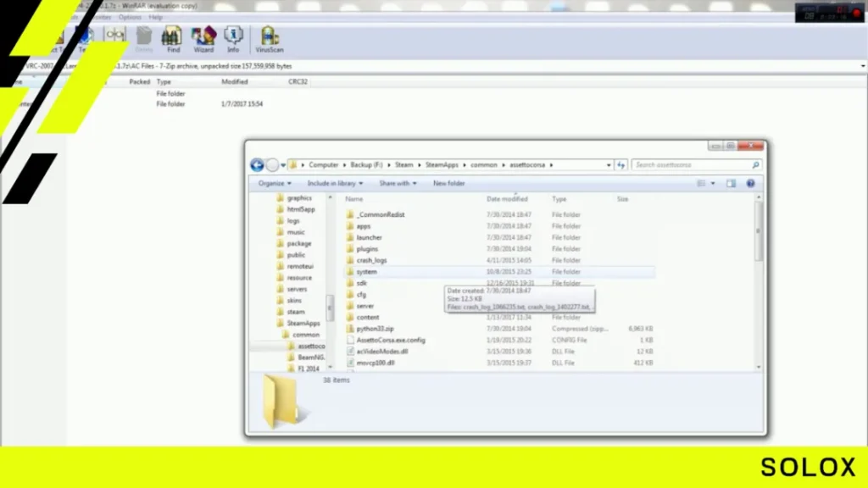The height and width of the screenshot is (488, 868).
Task: Sort files by the Date modified column
Action: pos(507,199)
